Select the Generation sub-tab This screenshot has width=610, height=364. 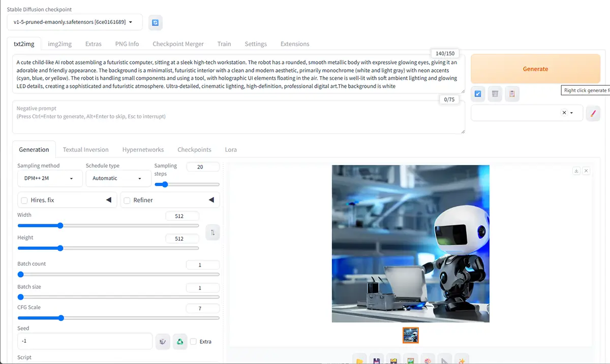(34, 149)
